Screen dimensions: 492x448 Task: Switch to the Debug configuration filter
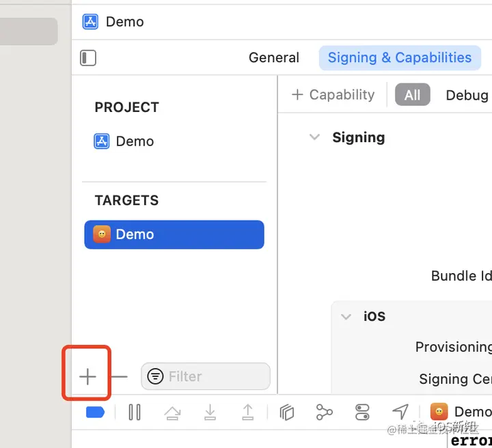[x=467, y=95]
